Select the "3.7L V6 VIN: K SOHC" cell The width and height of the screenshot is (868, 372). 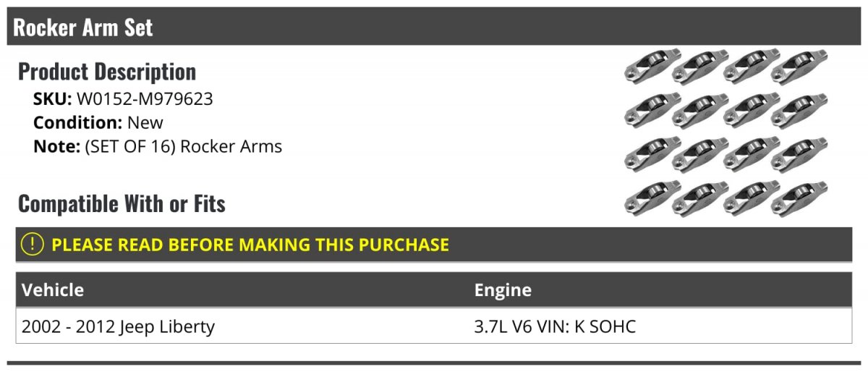pyautogui.click(x=555, y=326)
